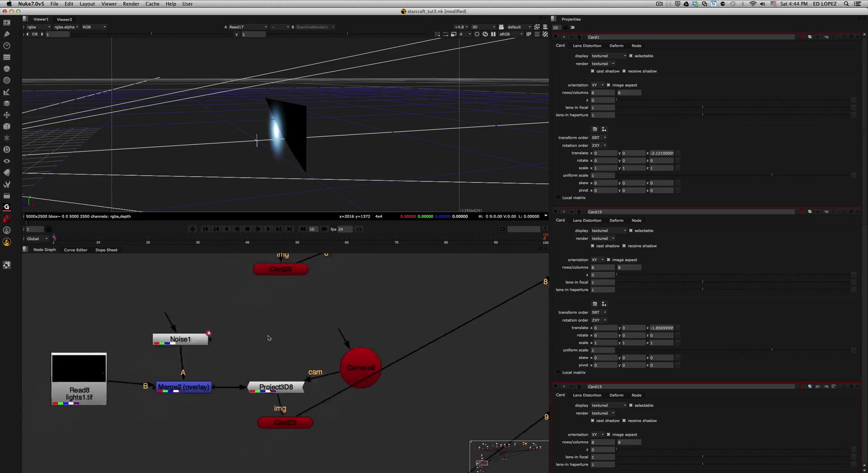Switch to Curve Editor tab
Image resolution: width=868 pixels, height=473 pixels.
click(75, 250)
